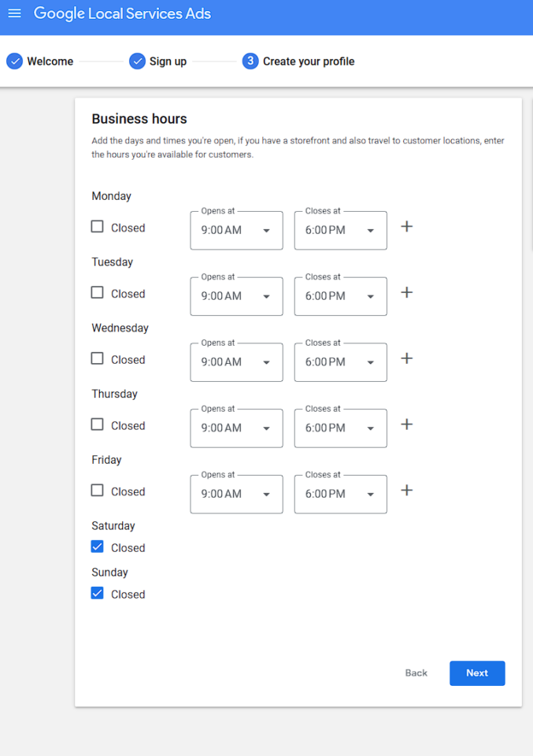The image size is (533, 756).
Task: Uncheck Closed for Saturday
Action: click(98, 547)
